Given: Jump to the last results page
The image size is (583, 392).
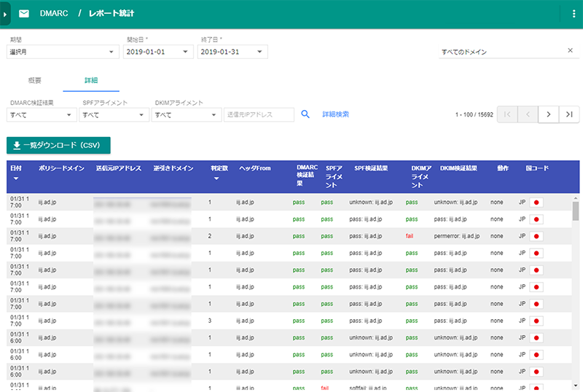Looking at the screenshot, I should [x=569, y=114].
